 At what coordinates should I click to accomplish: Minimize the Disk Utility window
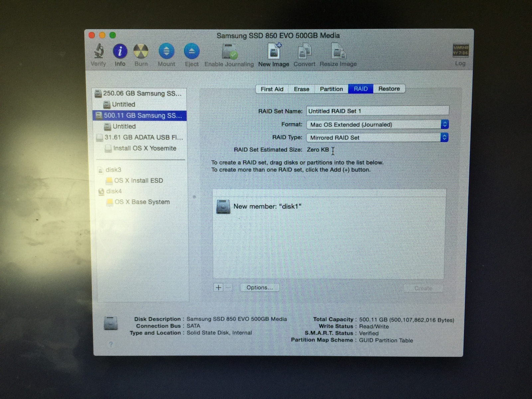(x=102, y=35)
